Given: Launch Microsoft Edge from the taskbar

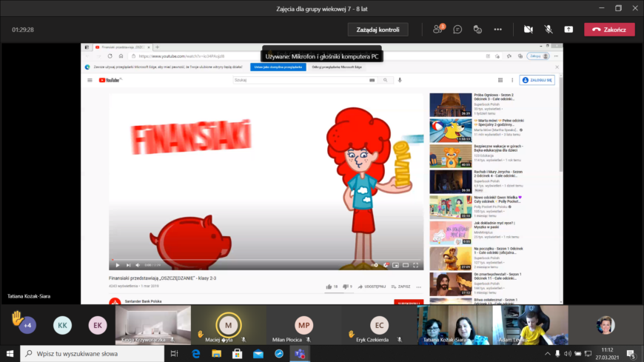Looking at the screenshot, I should click(196, 353).
